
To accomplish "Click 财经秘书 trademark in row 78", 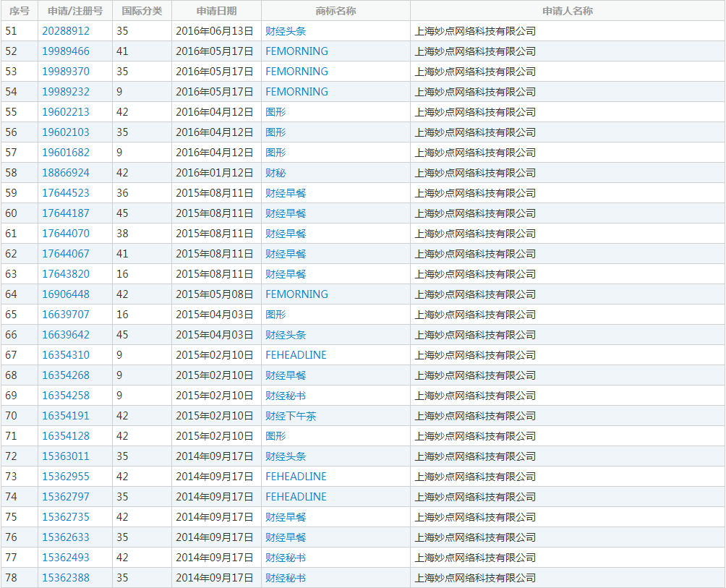I will [286, 578].
